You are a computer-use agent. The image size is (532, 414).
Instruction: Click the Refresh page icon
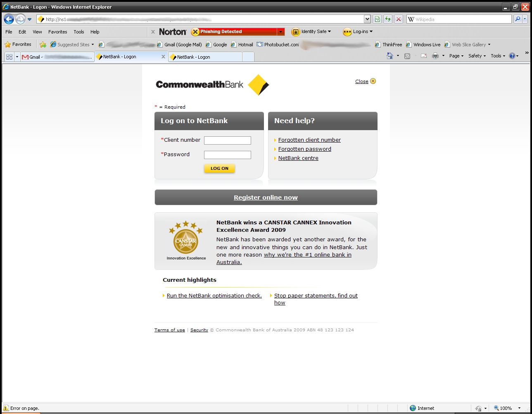pos(387,19)
